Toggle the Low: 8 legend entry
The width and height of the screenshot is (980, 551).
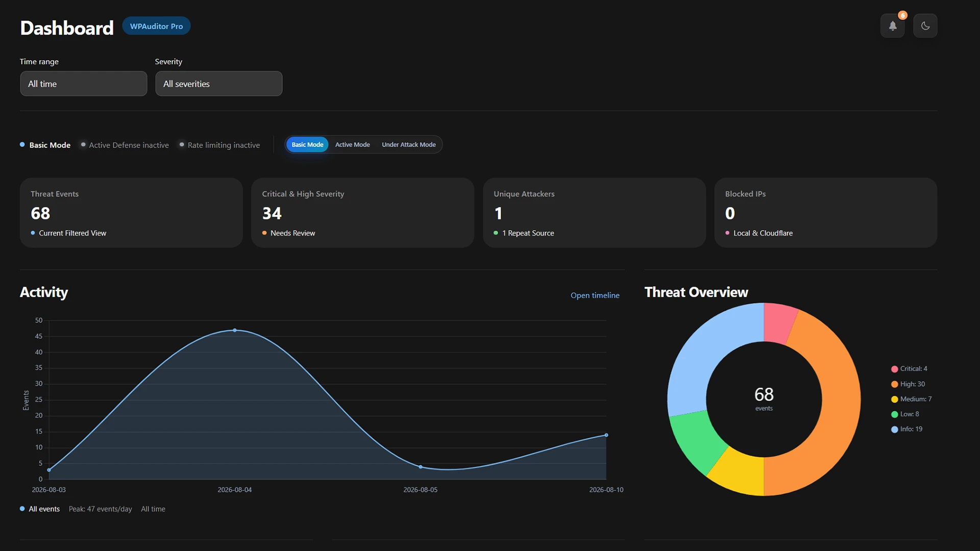pos(905,414)
